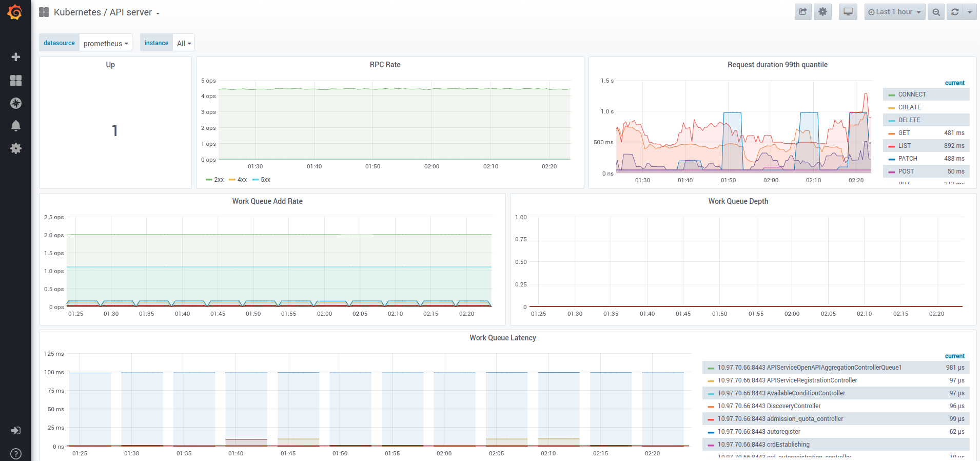Click the 62 µs autoregister latency value
Image resolution: width=980 pixels, height=461 pixels.
[x=957, y=432]
